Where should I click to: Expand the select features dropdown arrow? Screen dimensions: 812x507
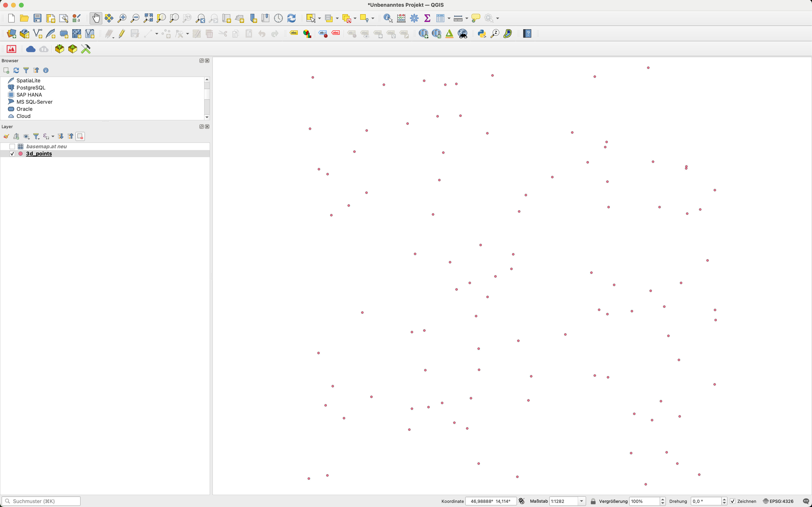[x=319, y=18]
